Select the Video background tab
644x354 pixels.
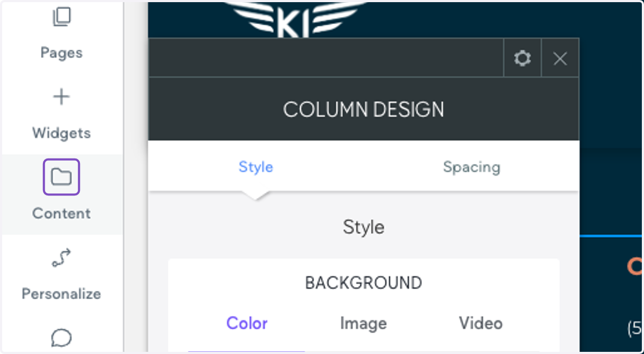481,323
